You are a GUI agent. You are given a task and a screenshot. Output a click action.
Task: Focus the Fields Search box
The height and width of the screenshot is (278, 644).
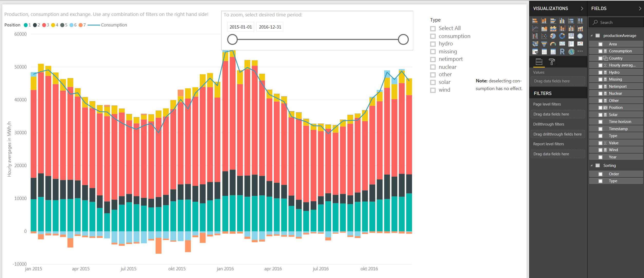(x=617, y=23)
